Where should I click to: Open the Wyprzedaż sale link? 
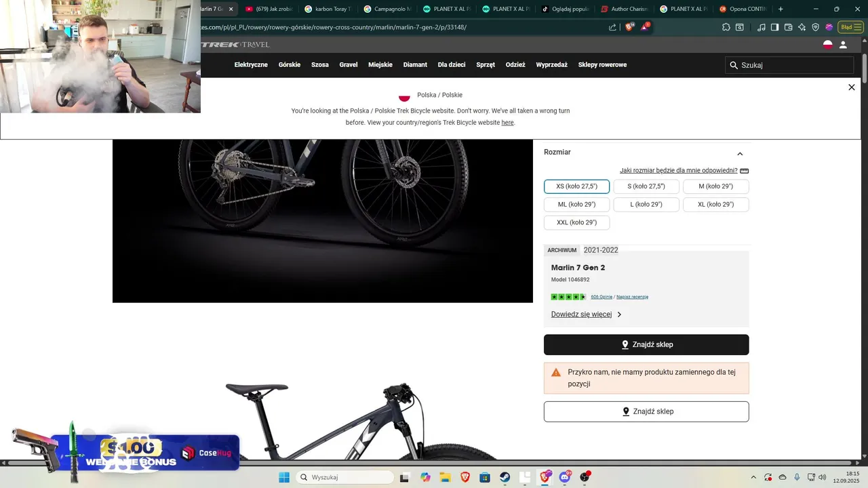click(551, 65)
